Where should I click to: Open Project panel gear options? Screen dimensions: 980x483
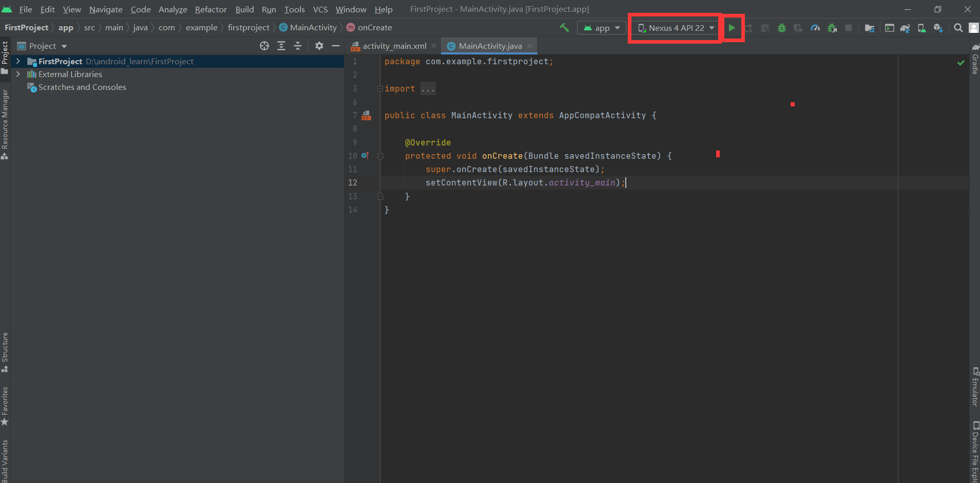[x=319, y=46]
